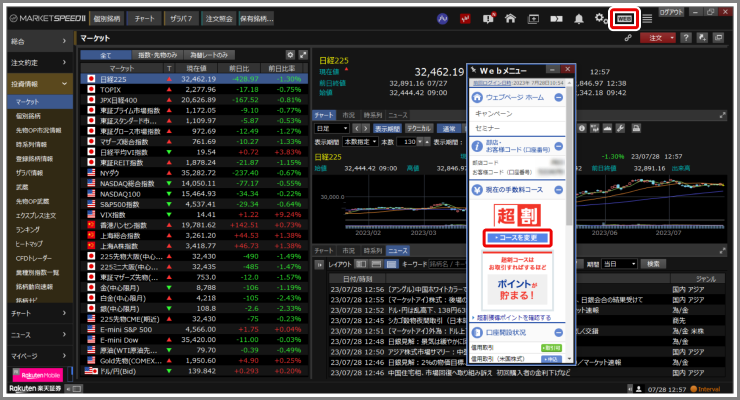The height and width of the screenshot is (400, 740).
Task: Click the help question mark icon
Action: pyautogui.click(x=686, y=38)
